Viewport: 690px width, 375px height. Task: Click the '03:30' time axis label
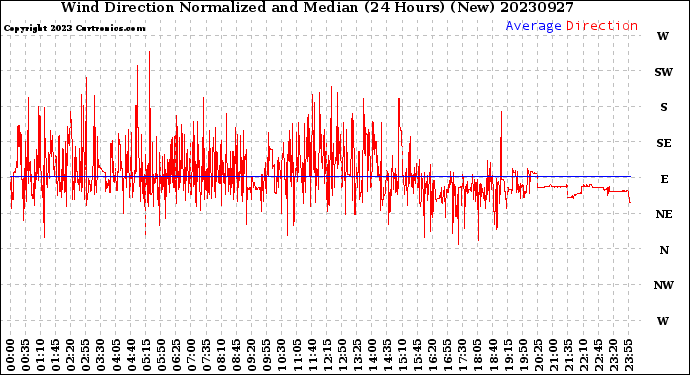coord(101,355)
